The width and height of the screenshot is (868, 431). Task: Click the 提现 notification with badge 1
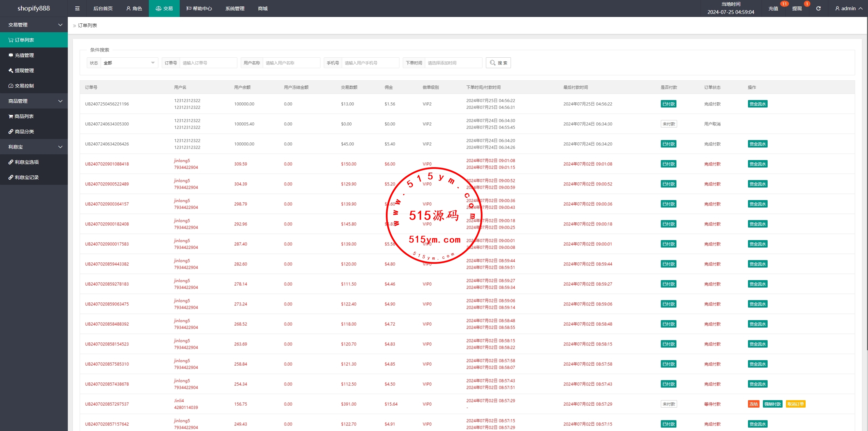click(797, 8)
